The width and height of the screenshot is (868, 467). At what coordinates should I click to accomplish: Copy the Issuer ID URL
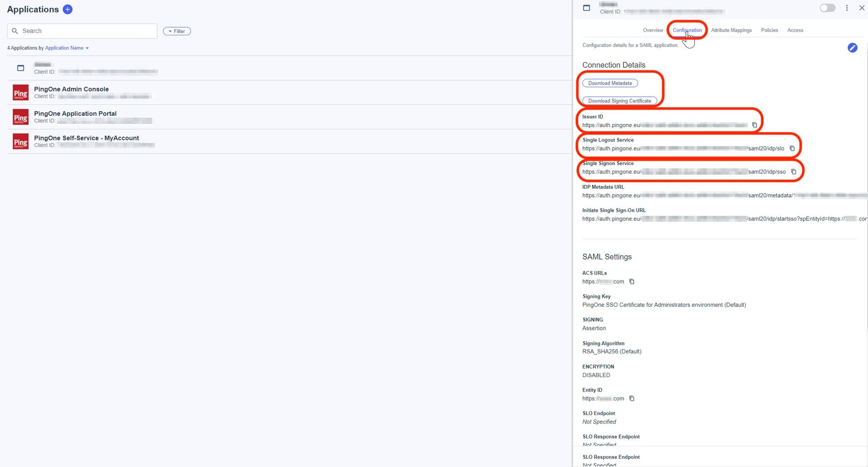coord(755,125)
